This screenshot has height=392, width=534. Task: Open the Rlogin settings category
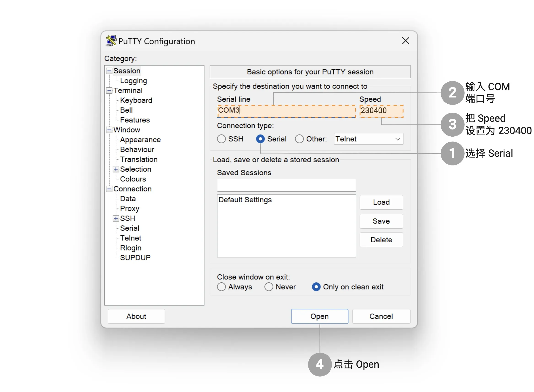pos(130,248)
